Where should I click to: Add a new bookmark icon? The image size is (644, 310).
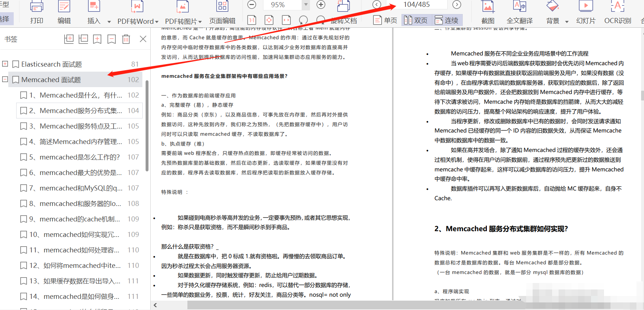tap(97, 39)
